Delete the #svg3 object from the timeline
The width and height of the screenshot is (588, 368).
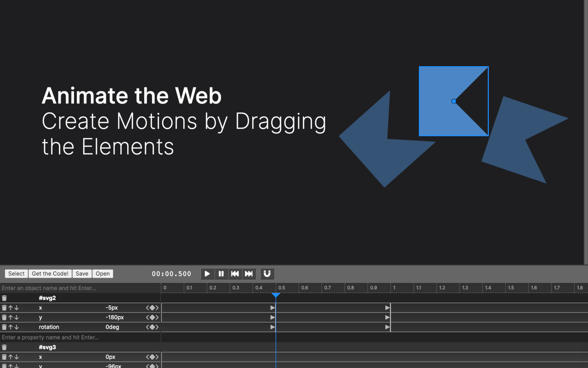(x=4, y=347)
